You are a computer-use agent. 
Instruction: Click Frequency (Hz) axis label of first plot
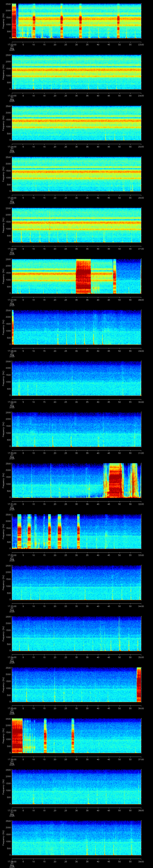(3, 21)
